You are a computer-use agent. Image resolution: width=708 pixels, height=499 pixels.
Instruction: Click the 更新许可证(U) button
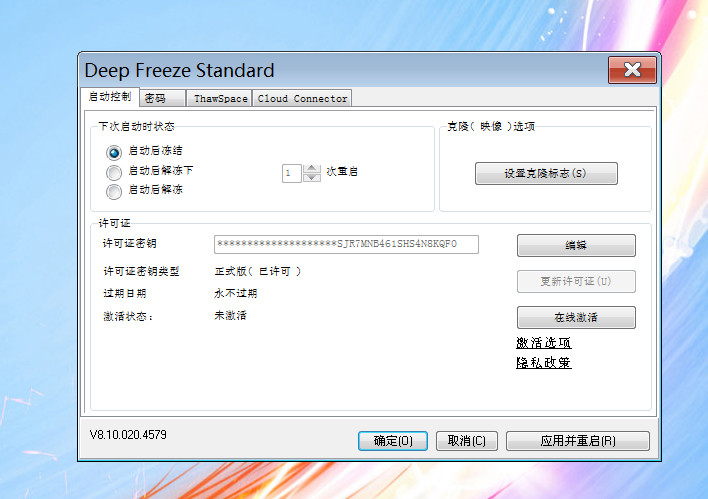coord(576,281)
